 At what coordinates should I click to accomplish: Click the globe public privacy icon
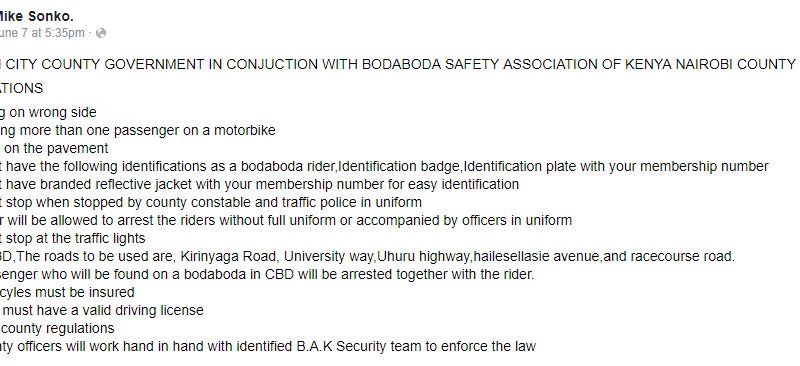101,33
